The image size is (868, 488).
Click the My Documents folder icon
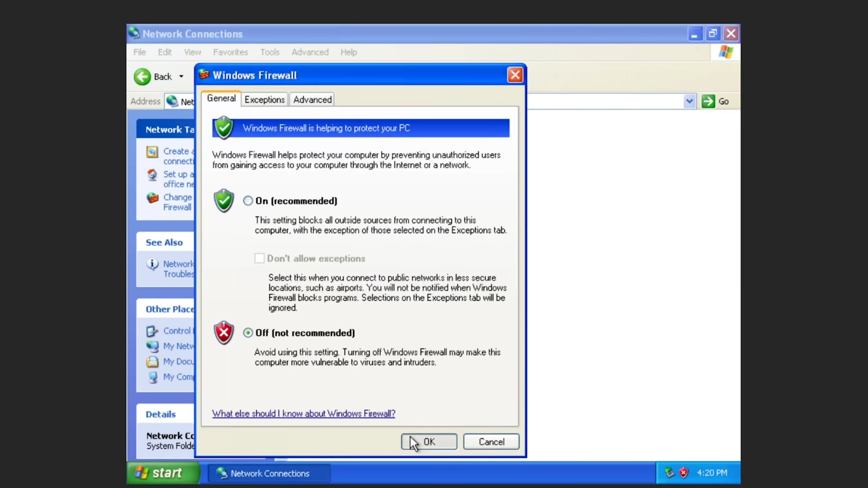152,361
